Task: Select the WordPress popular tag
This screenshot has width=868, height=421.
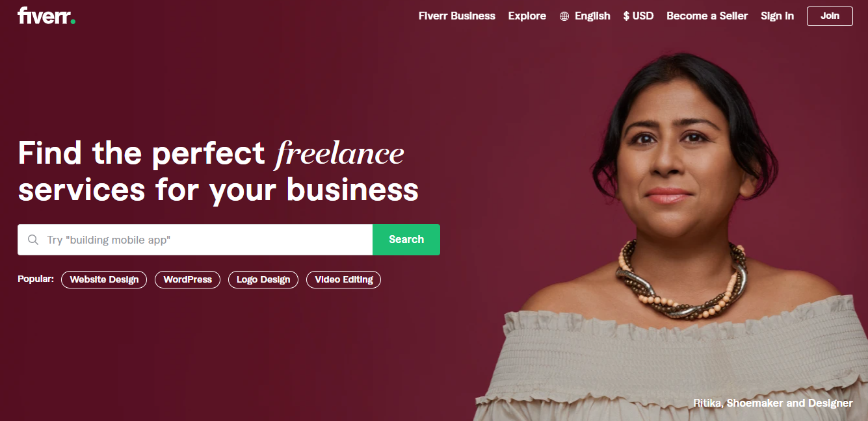Action: coord(187,279)
